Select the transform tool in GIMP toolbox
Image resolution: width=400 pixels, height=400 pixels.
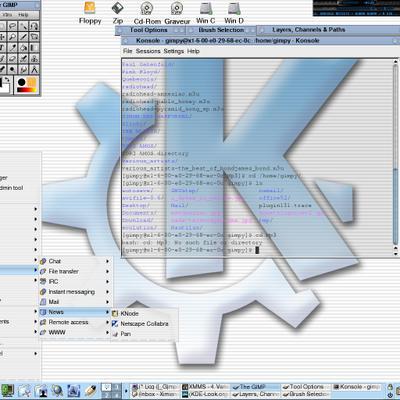coord(34,37)
